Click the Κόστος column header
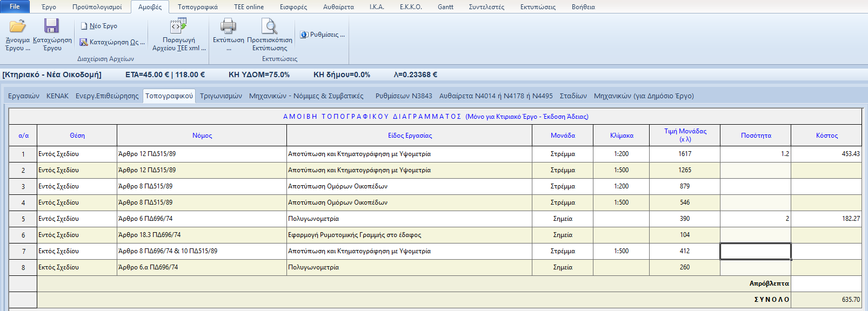The height and width of the screenshot is (311, 868). click(x=826, y=136)
